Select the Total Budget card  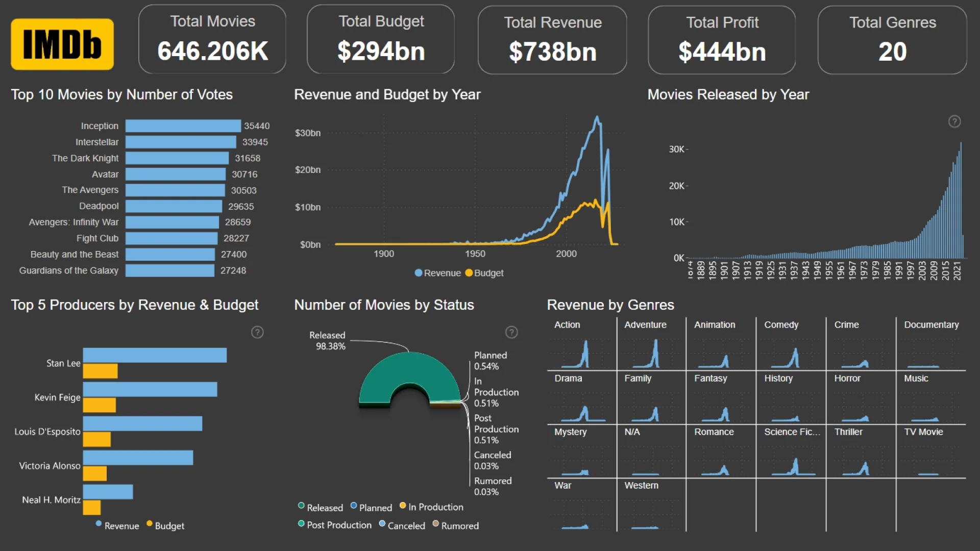click(381, 39)
